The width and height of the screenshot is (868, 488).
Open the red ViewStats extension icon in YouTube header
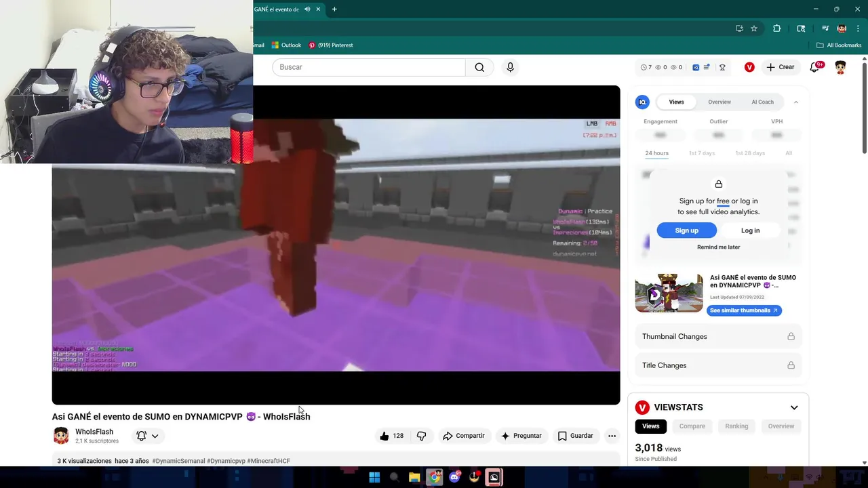pos(749,67)
